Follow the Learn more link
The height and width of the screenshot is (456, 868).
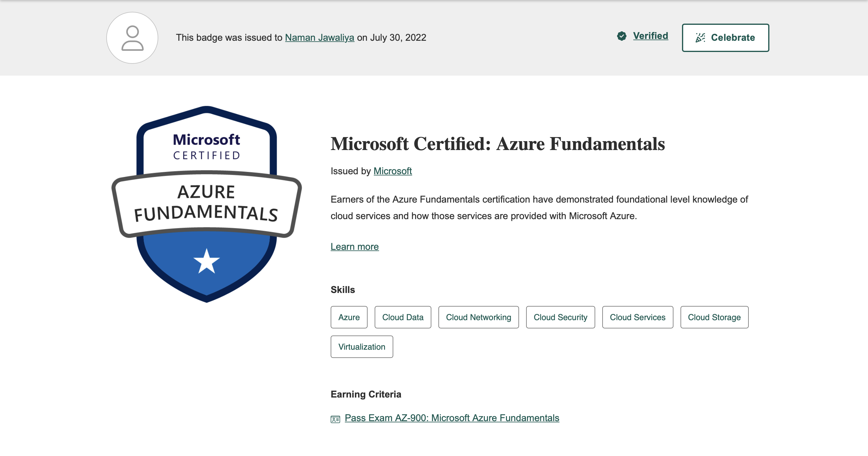click(x=355, y=246)
